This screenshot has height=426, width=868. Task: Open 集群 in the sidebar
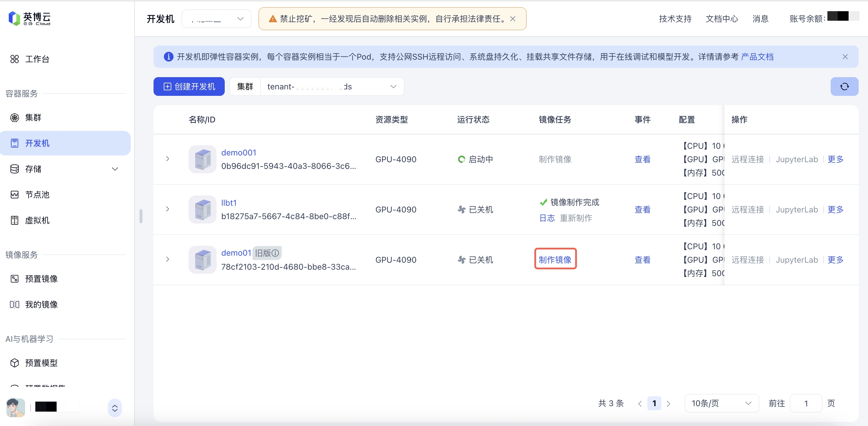tap(33, 117)
